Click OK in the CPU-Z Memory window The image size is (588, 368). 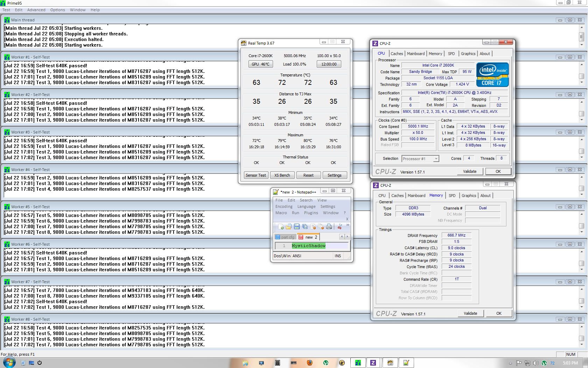499,313
